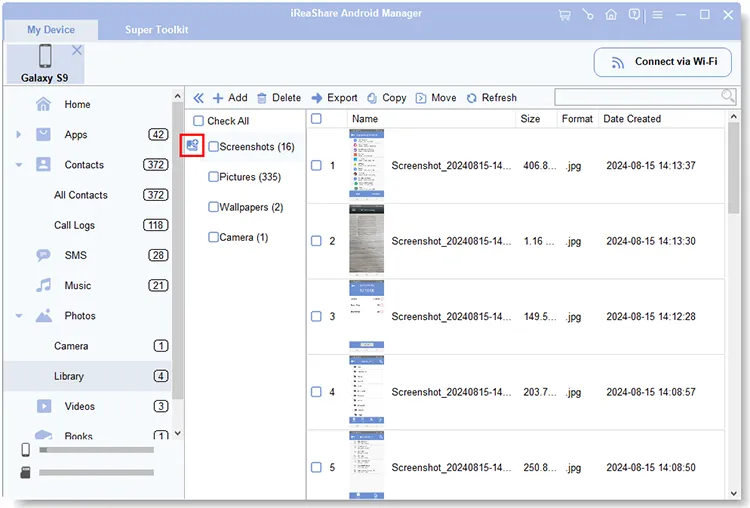This screenshot has width=750, height=508.
Task: Tick the Wallpapers (2) album checkbox
Action: click(213, 207)
